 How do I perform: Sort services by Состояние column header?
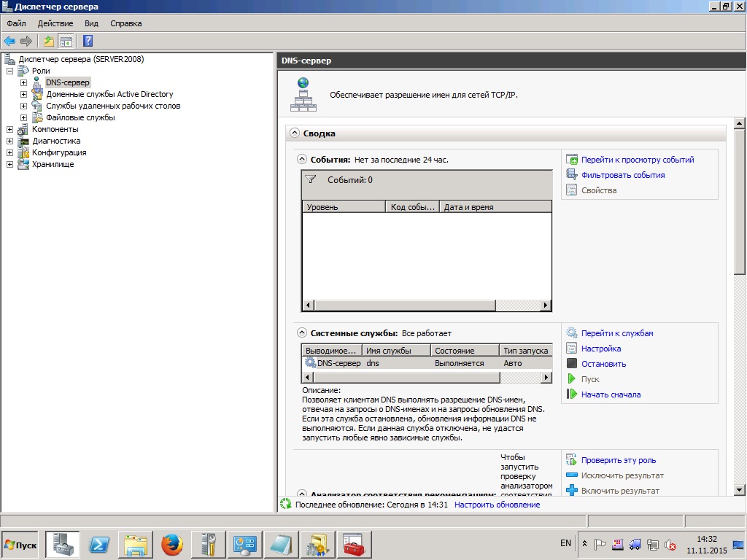click(465, 351)
